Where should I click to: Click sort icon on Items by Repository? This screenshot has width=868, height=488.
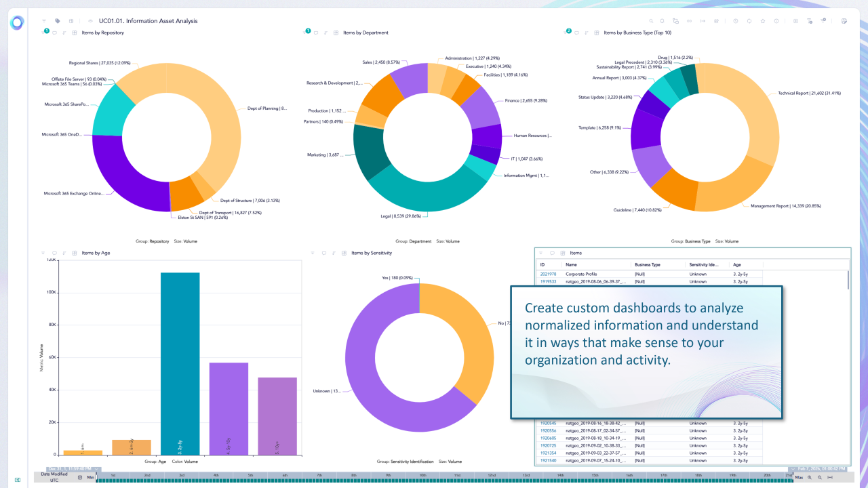(x=64, y=33)
